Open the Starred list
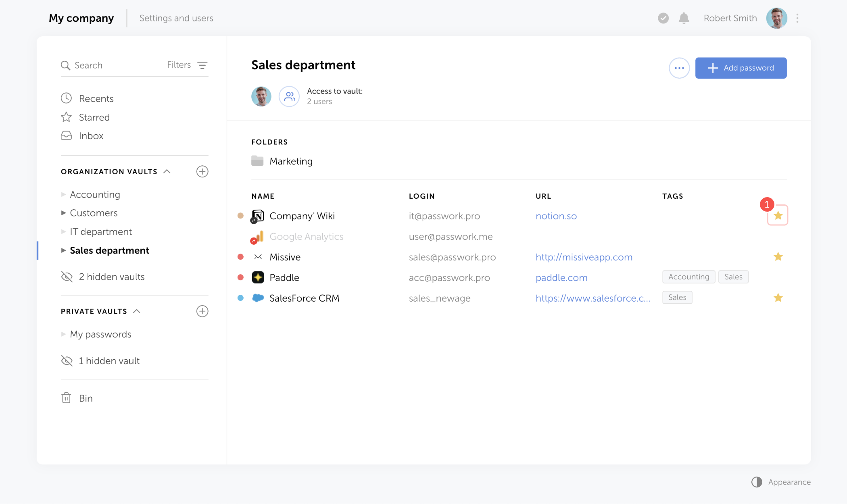 click(x=94, y=117)
